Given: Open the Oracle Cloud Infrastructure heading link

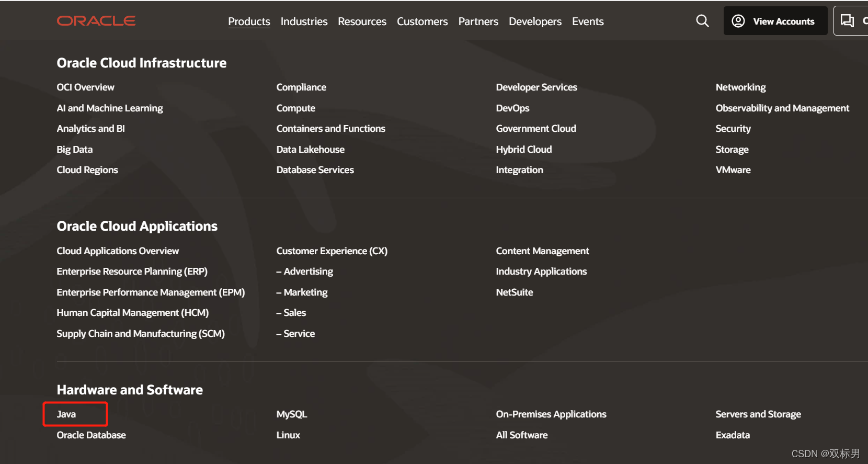Looking at the screenshot, I should point(142,63).
